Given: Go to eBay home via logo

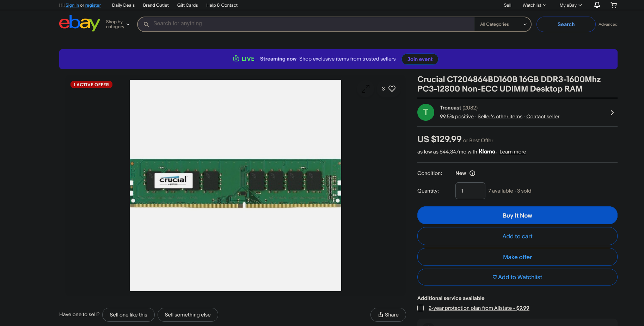Looking at the screenshot, I should tap(80, 23).
